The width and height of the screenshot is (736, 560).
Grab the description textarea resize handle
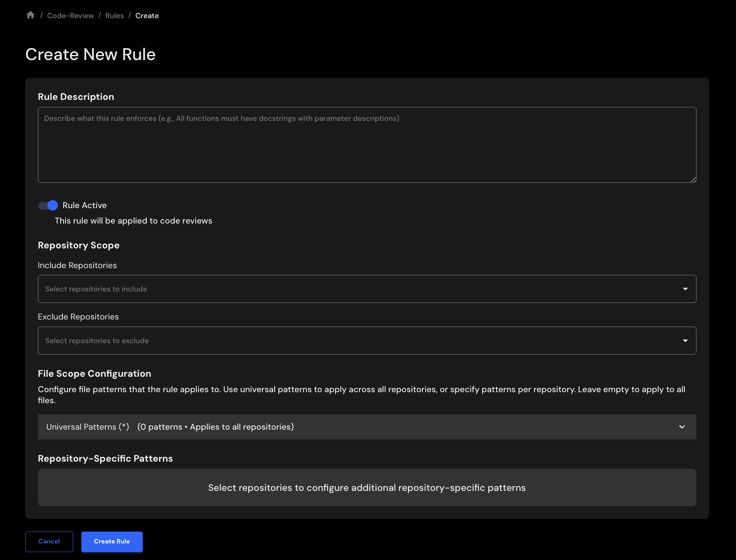693,180
